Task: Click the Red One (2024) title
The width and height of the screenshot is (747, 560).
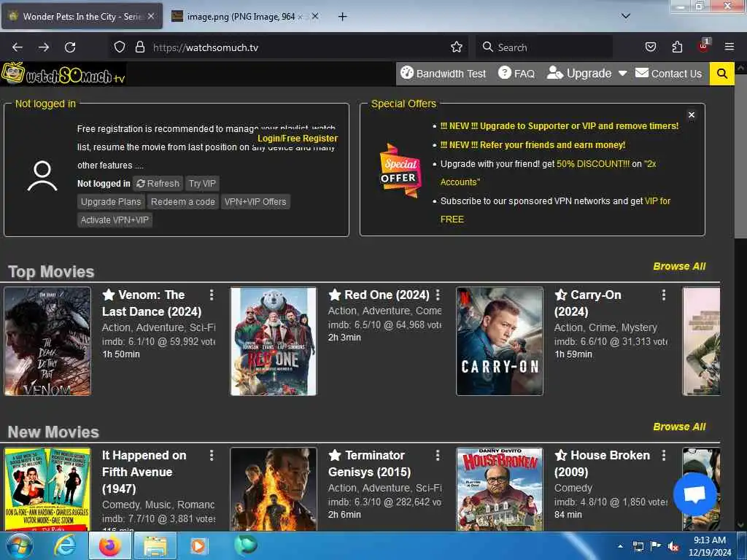Action: 387,295
